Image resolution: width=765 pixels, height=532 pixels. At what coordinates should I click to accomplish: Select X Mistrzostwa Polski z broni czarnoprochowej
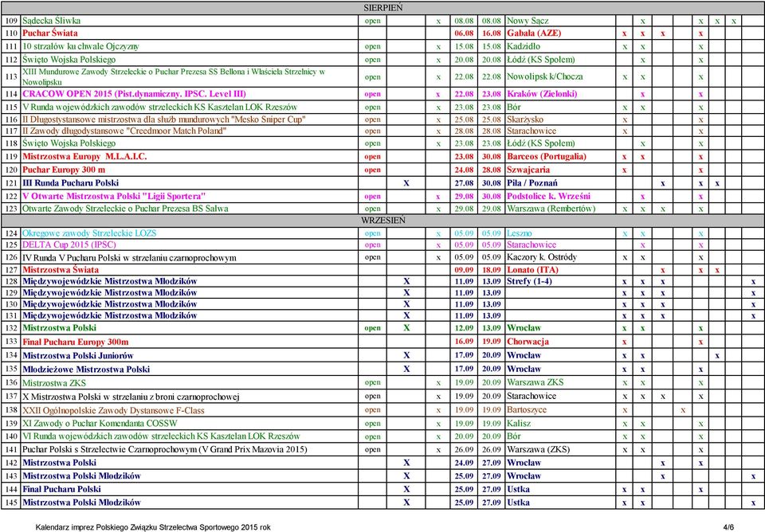pos(131,397)
